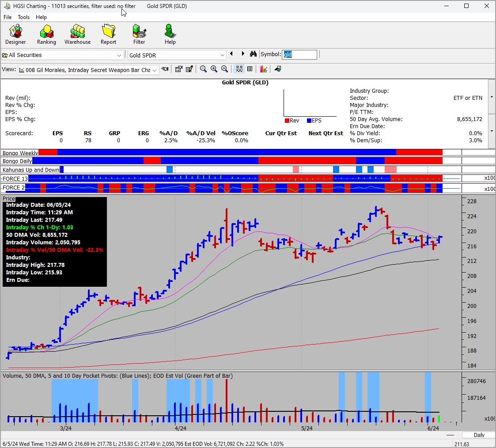Click the Volume pane title text

(x=117, y=376)
